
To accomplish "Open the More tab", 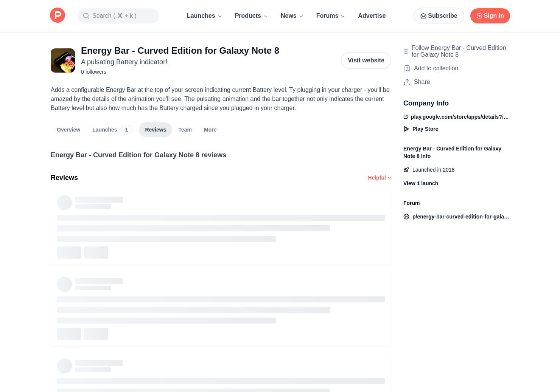I will 210,130.
